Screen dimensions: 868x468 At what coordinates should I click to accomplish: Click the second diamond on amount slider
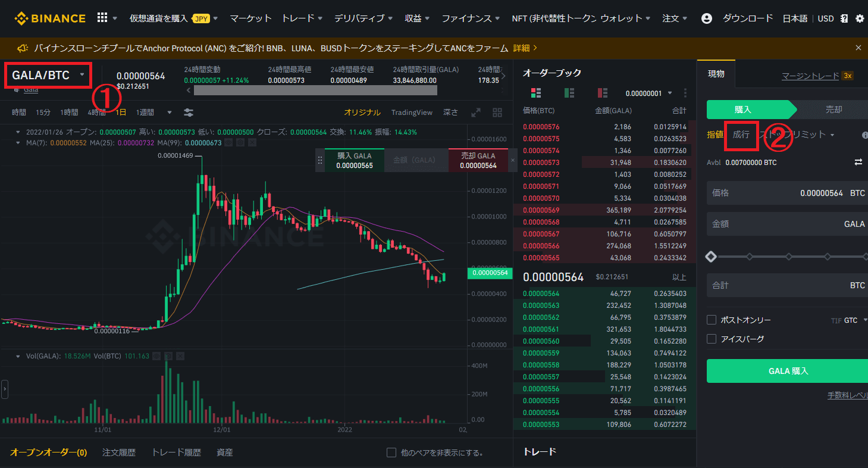(x=749, y=257)
